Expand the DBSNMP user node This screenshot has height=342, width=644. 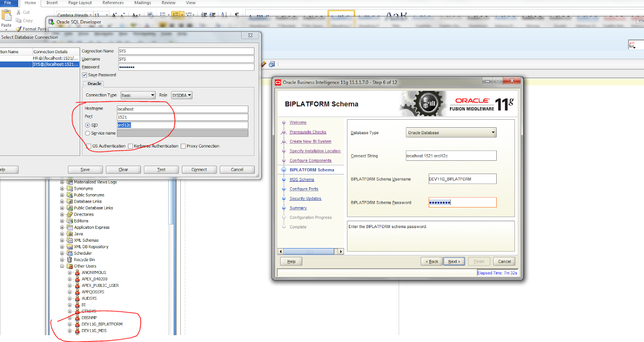[70, 317]
